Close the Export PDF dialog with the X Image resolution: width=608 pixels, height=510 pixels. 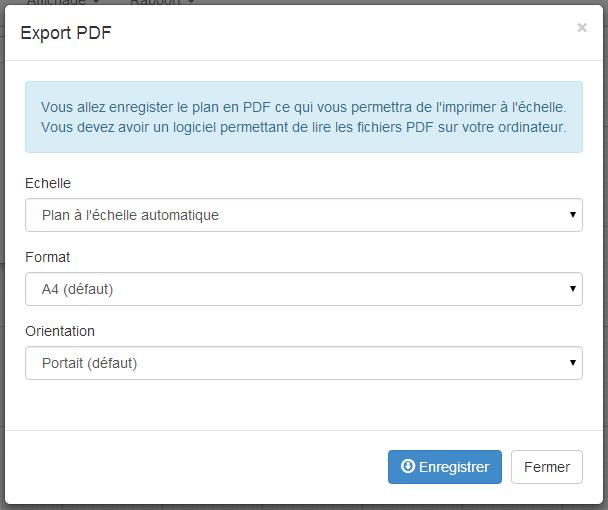click(582, 28)
